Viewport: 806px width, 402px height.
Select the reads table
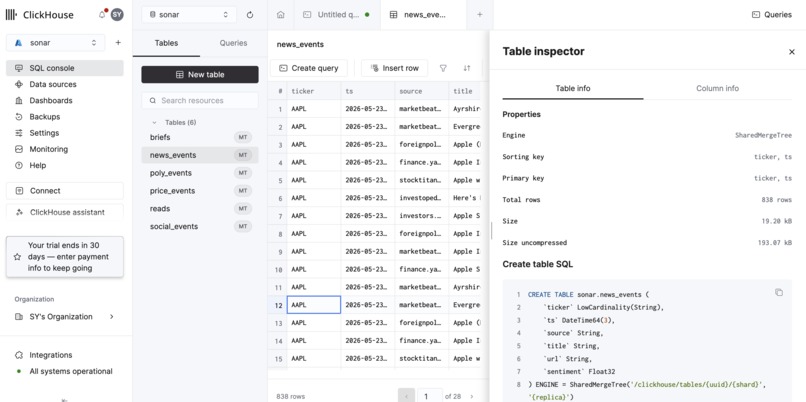click(200, 209)
